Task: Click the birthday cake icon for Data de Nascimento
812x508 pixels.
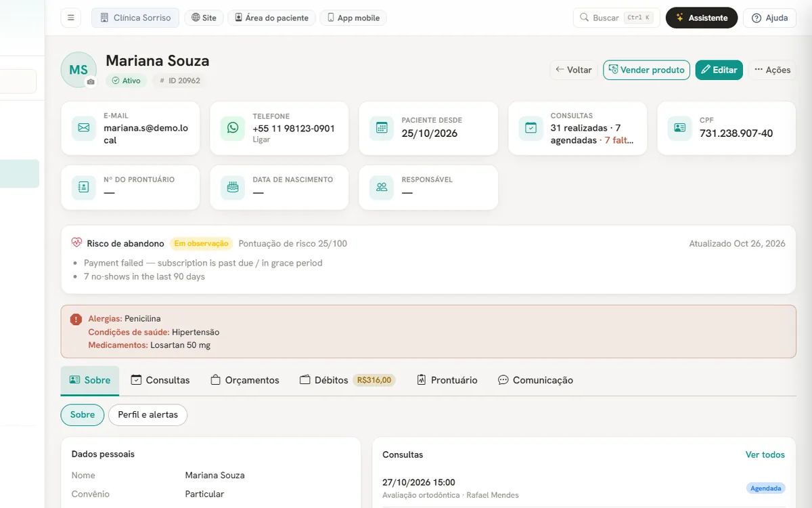Action: click(x=233, y=187)
